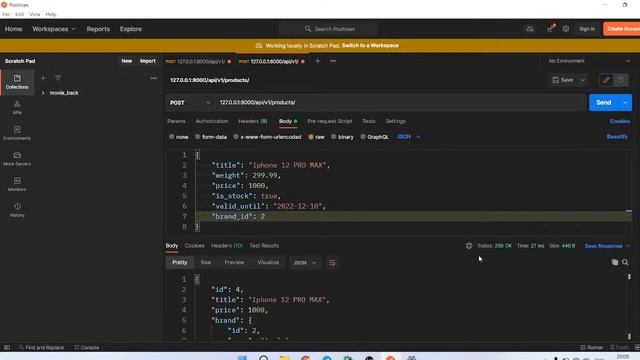This screenshot has width=640, height=360.
Task: Open the Reports page
Action: [98, 29]
